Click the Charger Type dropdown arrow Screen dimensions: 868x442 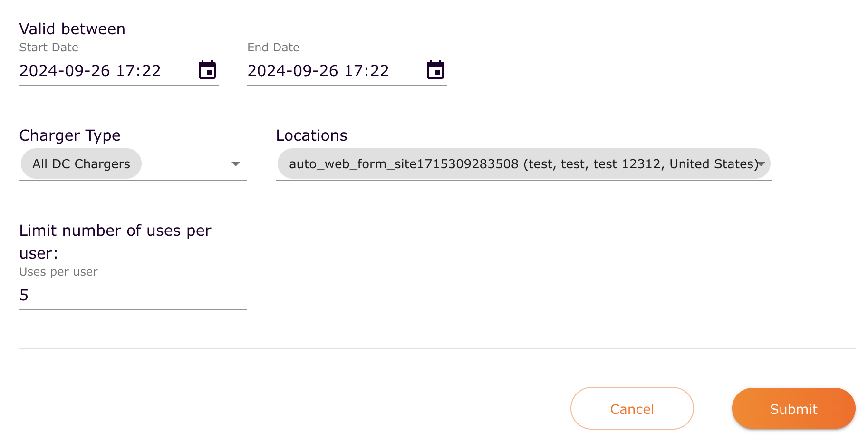[236, 164]
